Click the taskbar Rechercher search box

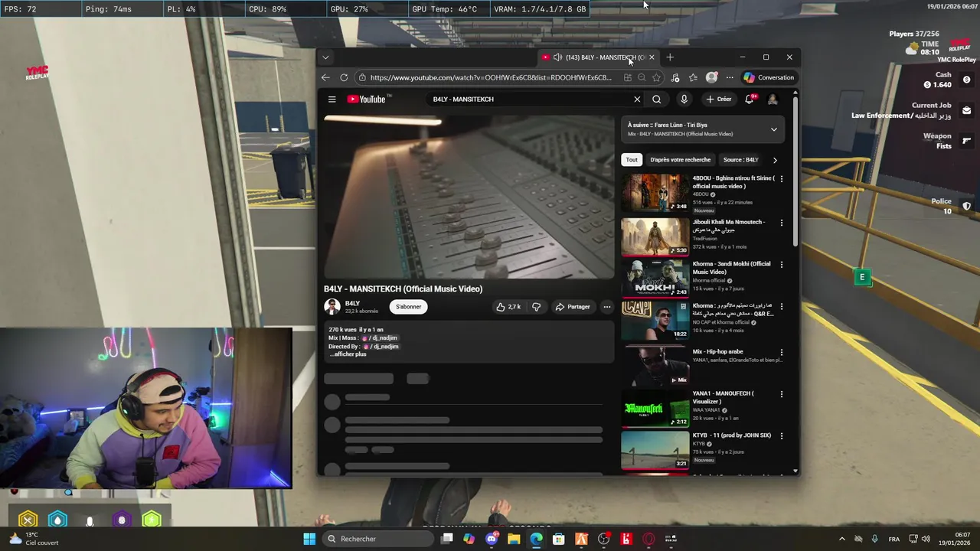(x=379, y=539)
